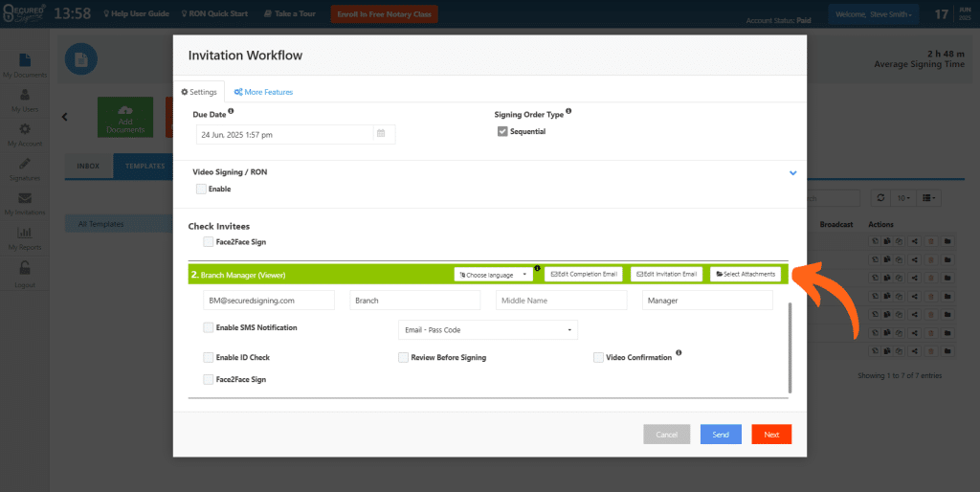Image resolution: width=980 pixels, height=492 pixels.
Task: Click Edit Completion Email
Action: [583, 274]
